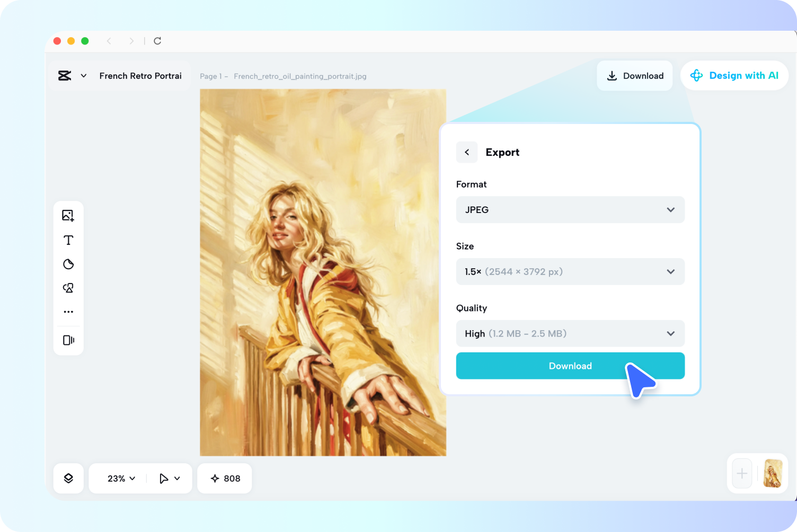Screen dimensions: 797x532
Task: Open the JPEG format dropdown
Action: [x=570, y=210]
